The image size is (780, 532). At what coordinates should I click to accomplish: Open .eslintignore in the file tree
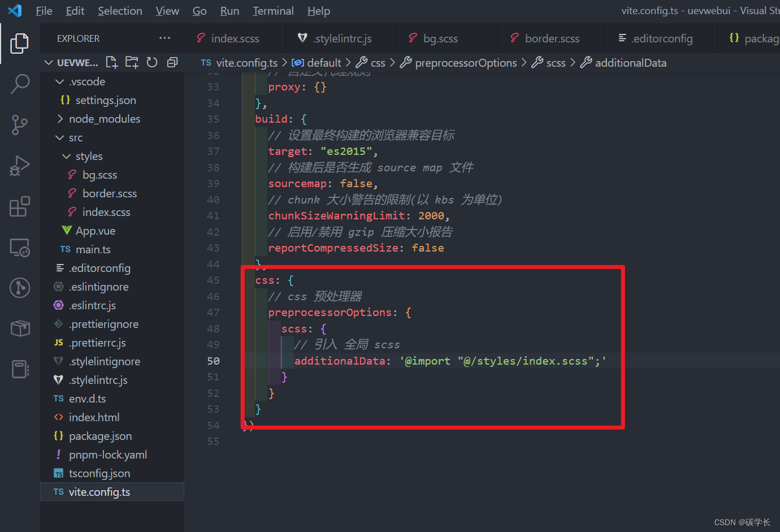(x=112, y=287)
